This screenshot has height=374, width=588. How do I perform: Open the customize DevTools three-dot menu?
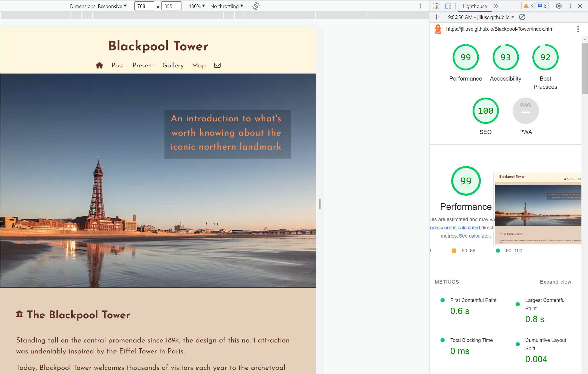tap(570, 6)
